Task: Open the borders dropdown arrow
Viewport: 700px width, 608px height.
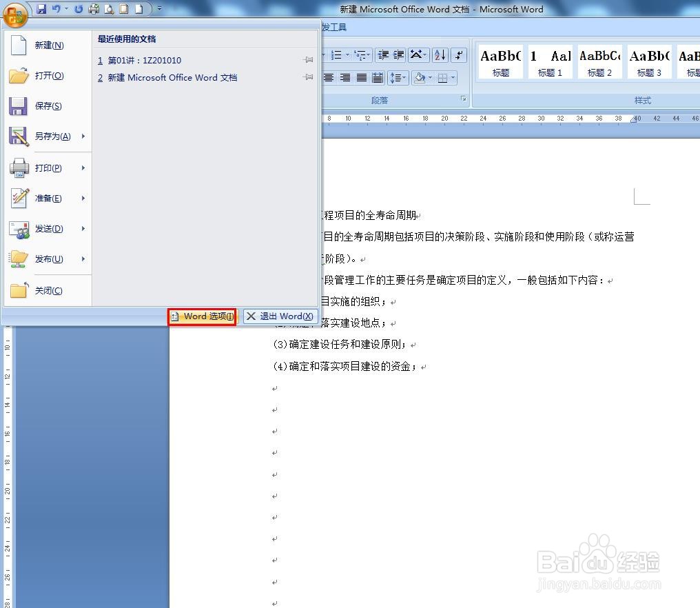Action: pos(453,78)
